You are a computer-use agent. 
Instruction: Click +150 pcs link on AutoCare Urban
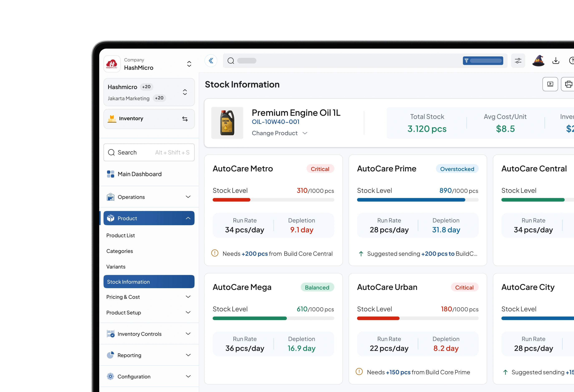pyautogui.click(x=398, y=372)
